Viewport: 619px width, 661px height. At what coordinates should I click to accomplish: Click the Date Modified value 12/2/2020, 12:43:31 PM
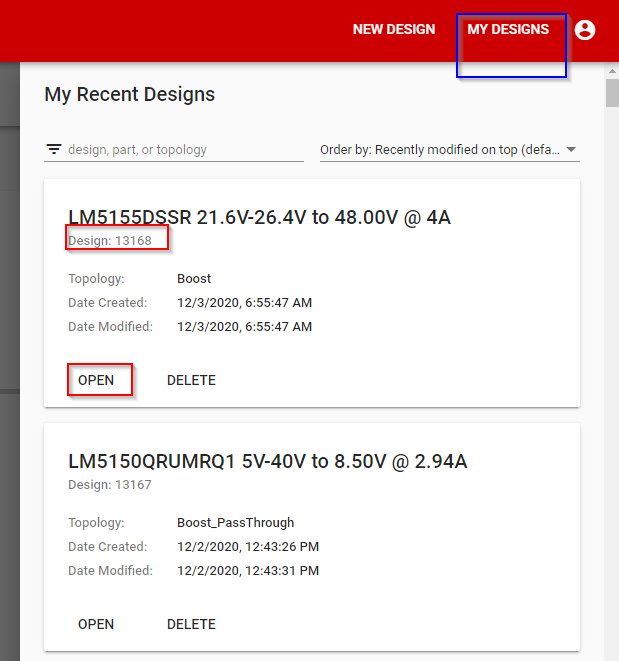tap(248, 571)
